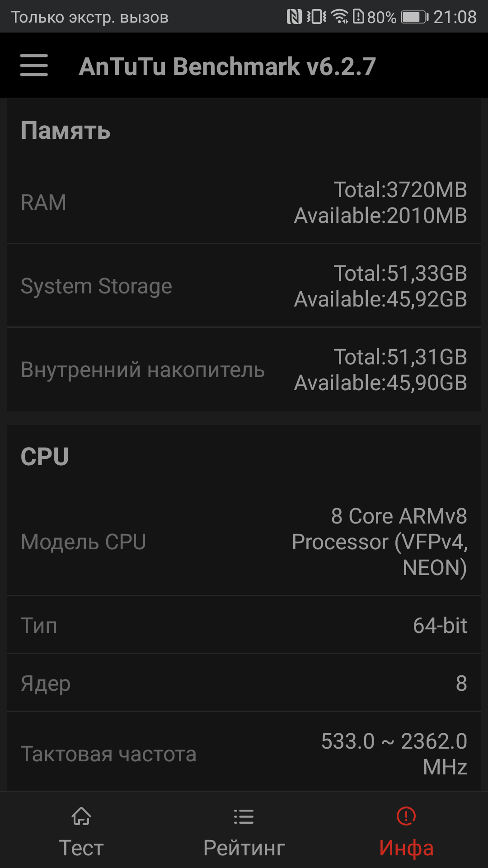Select the RAM total and available row

click(x=244, y=203)
